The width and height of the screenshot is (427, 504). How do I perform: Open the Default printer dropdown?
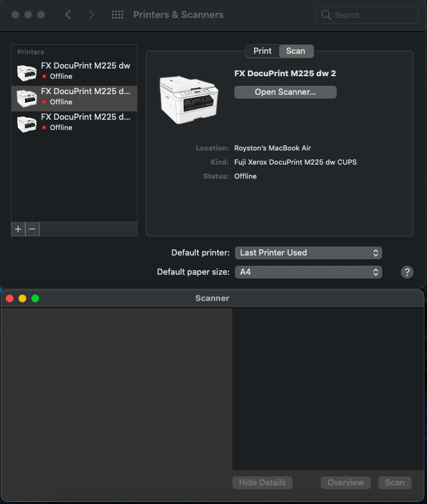click(309, 253)
